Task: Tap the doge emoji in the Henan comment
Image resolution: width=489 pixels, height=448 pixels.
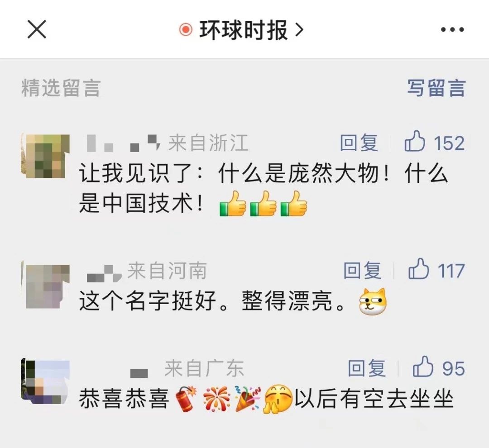Action: pos(373,301)
